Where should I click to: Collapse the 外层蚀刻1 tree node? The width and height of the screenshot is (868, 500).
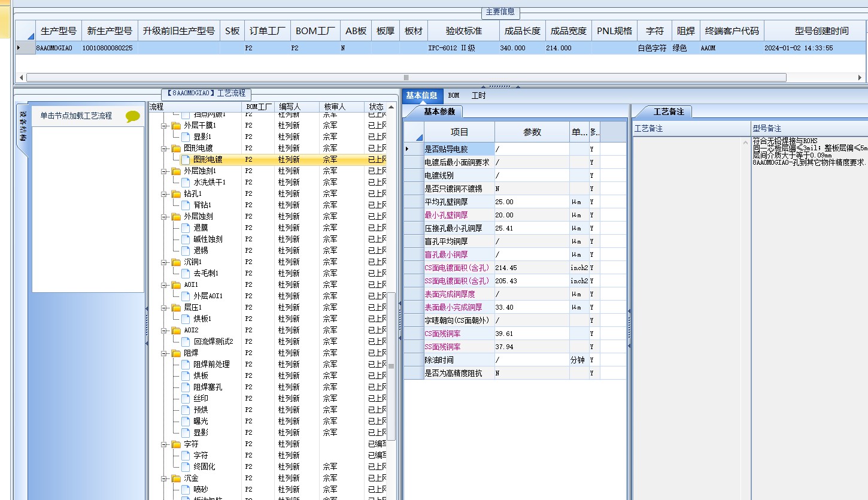coord(163,172)
